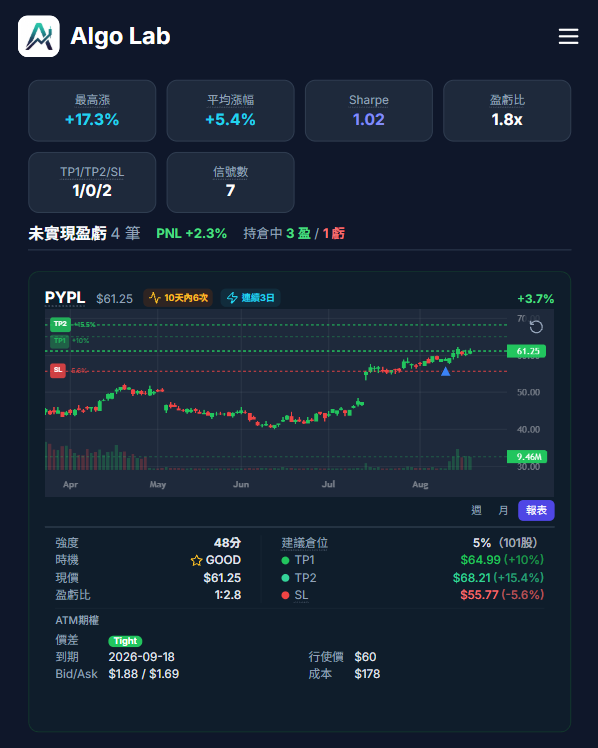Click the 盈虧比 1.8x stat card
598x748 pixels.
(507, 111)
